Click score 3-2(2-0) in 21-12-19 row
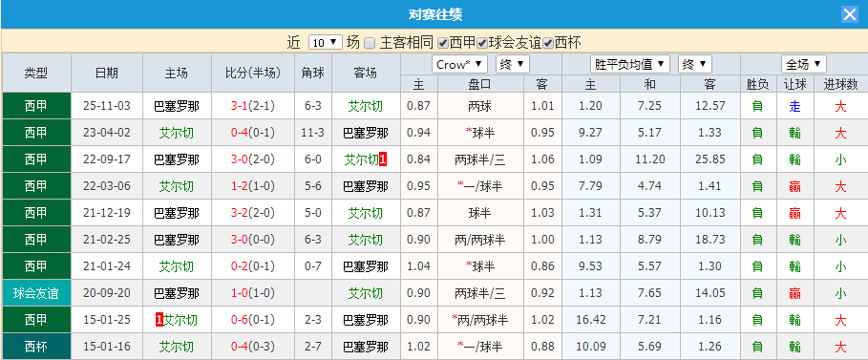This screenshot has width=868, height=360. tap(253, 213)
